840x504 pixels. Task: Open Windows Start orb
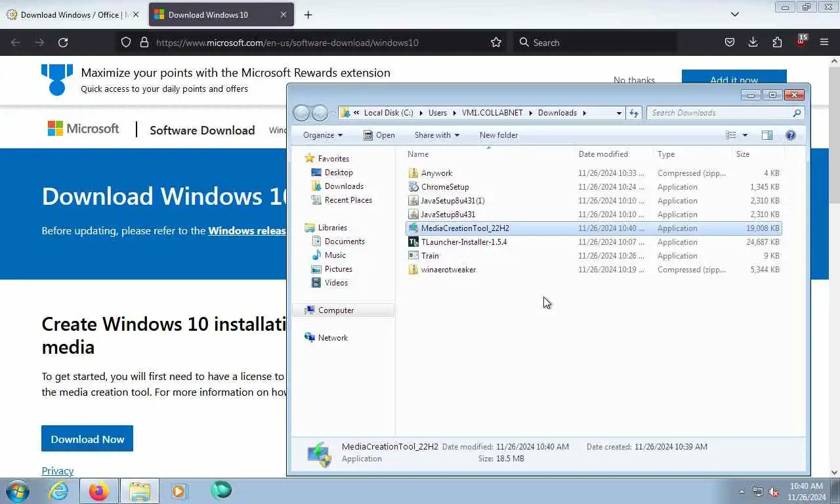[16, 491]
